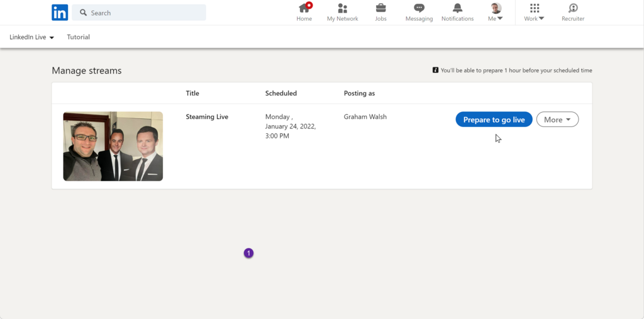
Task: Open Messaging
Action: 419,13
